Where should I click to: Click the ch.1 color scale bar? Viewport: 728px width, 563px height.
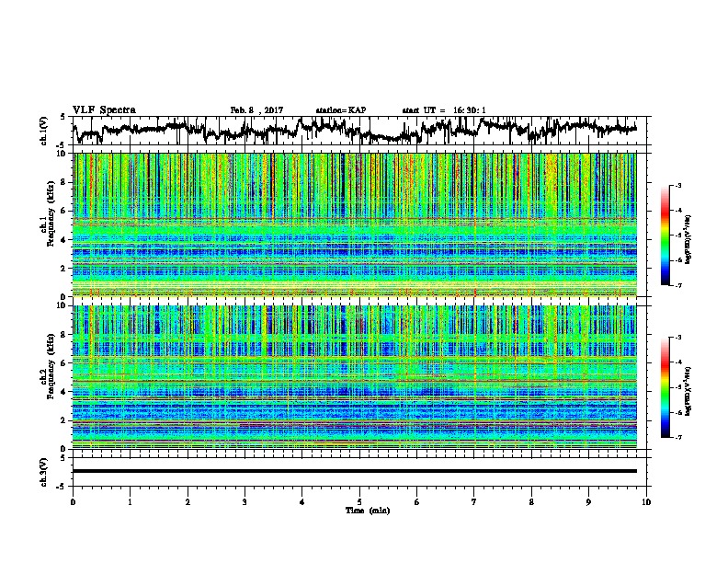pyautogui.click(x=665, y=236)
